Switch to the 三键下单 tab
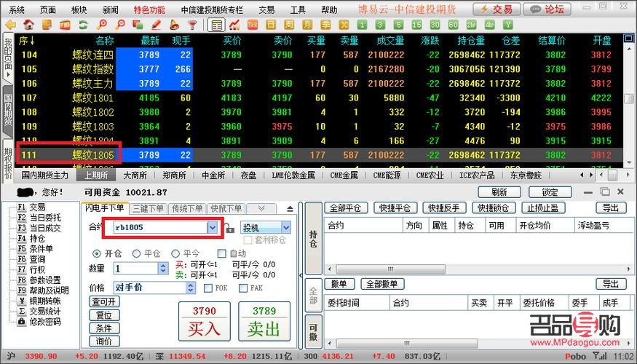Image resolution: width=637 pixels, height=364 pixels. tap(149, 208)
